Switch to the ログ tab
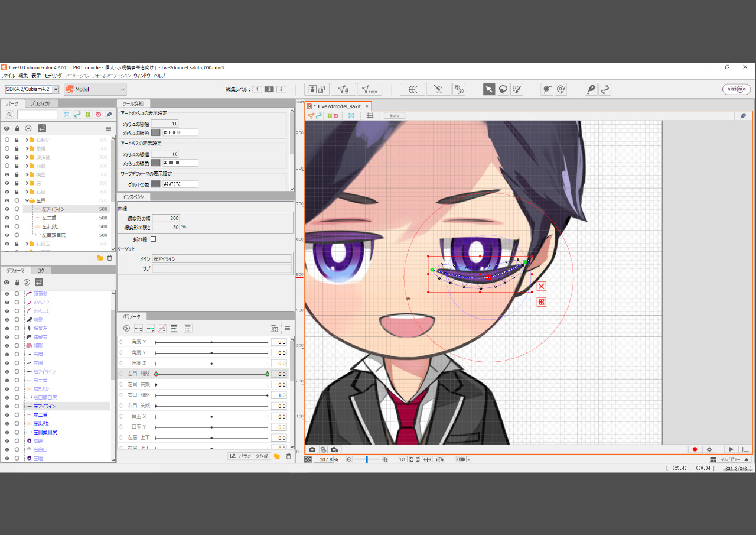 [41, 270]
